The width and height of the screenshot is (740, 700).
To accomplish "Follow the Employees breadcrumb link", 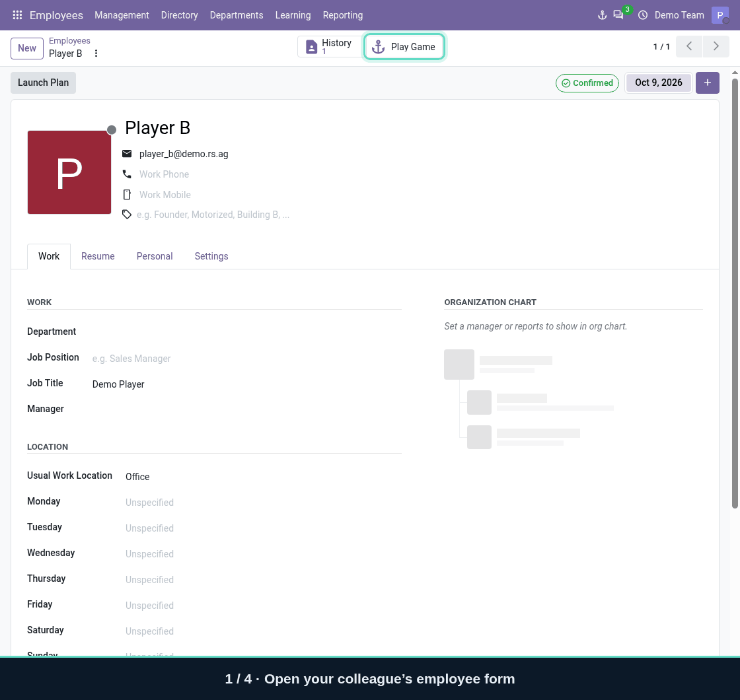I will (x=69, y=40).
